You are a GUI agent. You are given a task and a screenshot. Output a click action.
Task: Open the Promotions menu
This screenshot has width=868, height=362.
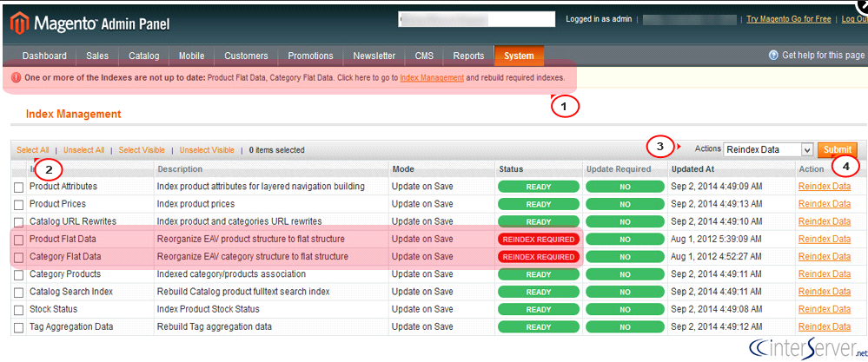pos(310,56)
